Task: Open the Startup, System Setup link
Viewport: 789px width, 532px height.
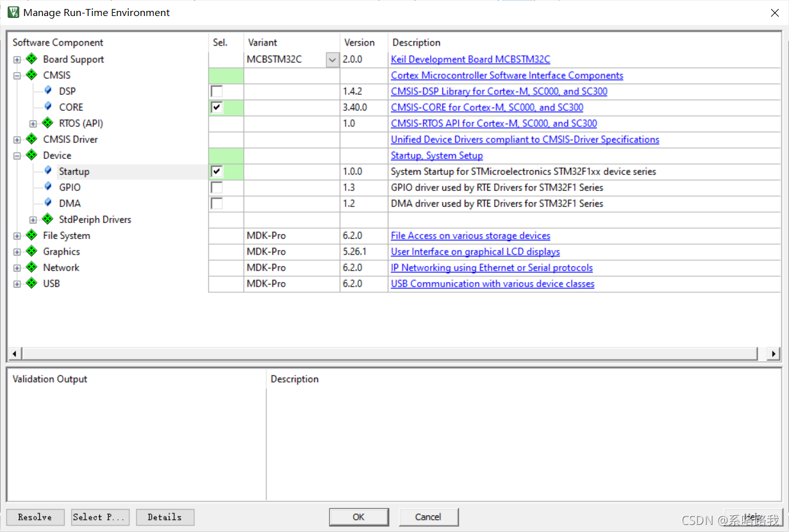Action: (437, 155)
